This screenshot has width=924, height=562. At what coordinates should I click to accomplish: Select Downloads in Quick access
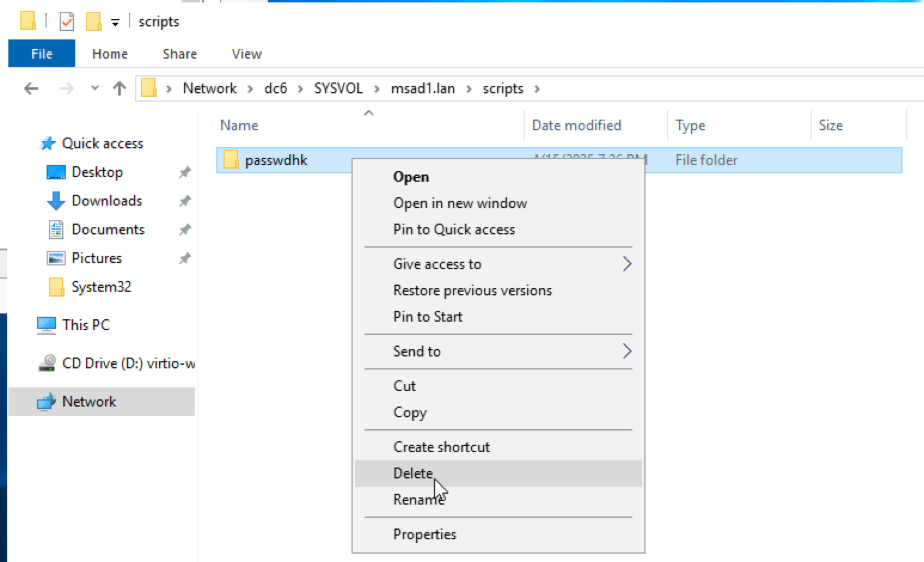click(106, 201)
